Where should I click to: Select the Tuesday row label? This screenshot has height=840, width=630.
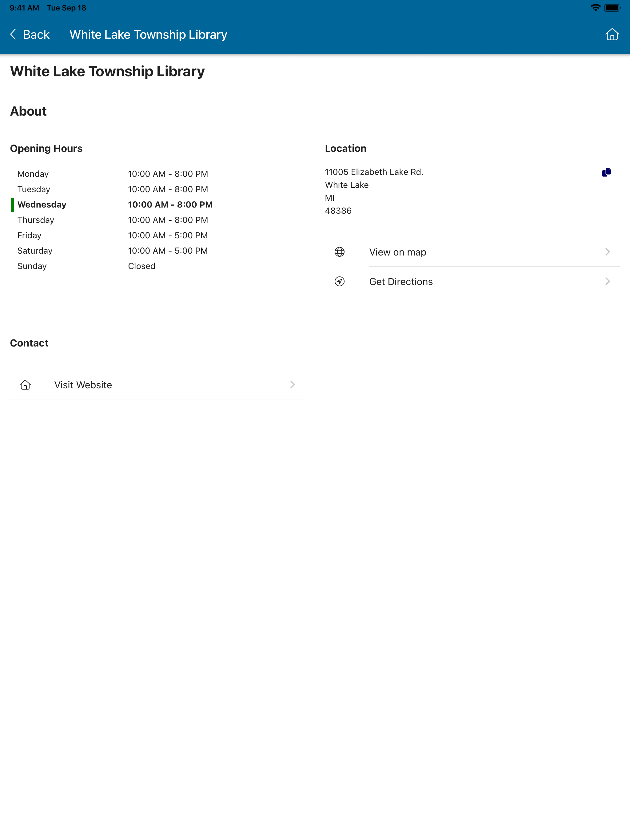click(34, 189)
